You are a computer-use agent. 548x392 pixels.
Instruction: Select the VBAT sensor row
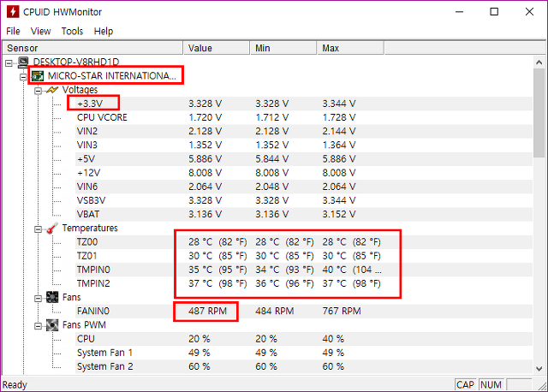point(303,214)
